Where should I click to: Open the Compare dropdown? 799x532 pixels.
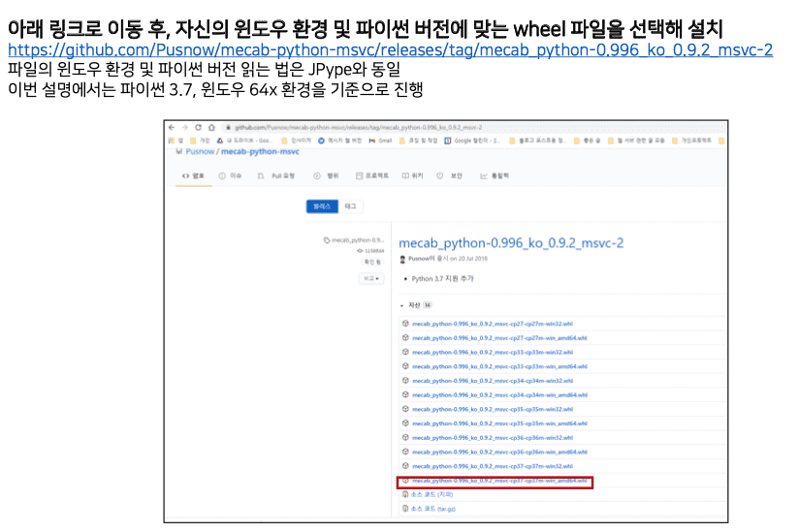[x=371, y=278]
